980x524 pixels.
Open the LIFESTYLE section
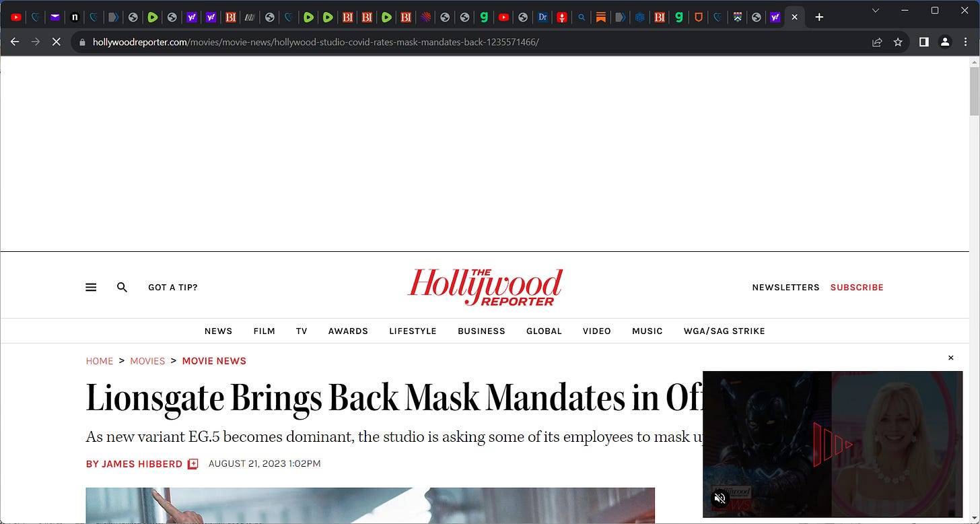click(413, 331)
